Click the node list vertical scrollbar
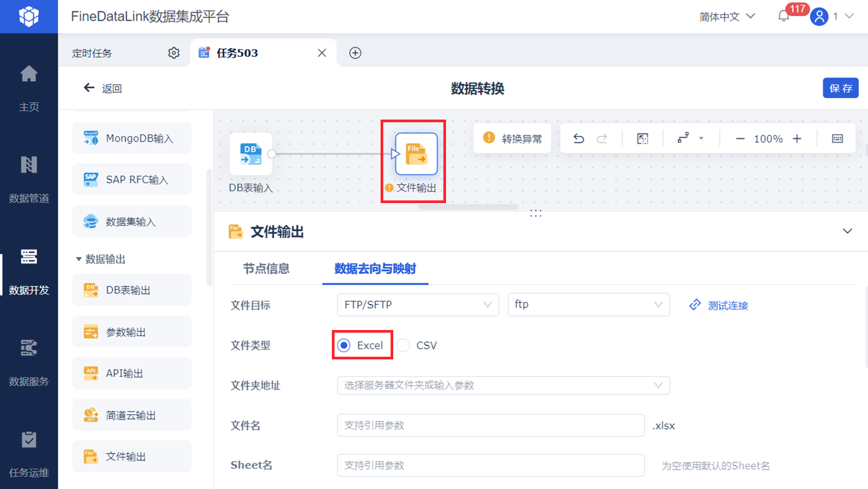 [209, 227]
